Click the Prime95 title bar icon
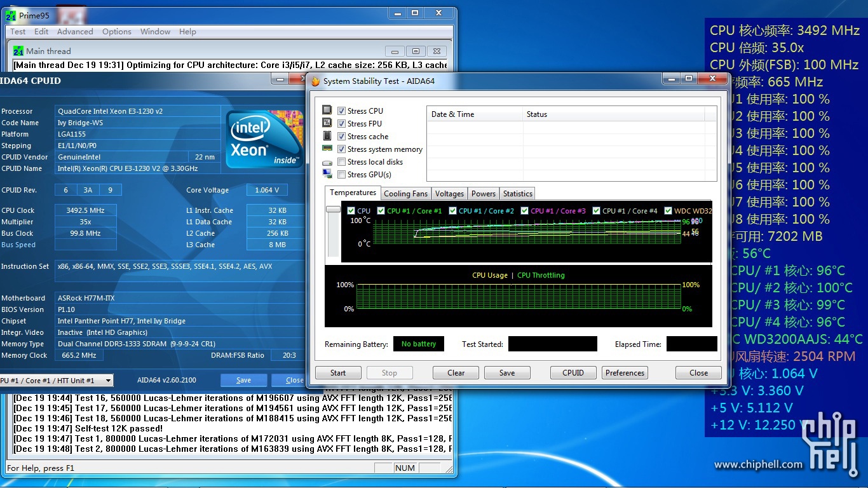 [11, 16]
